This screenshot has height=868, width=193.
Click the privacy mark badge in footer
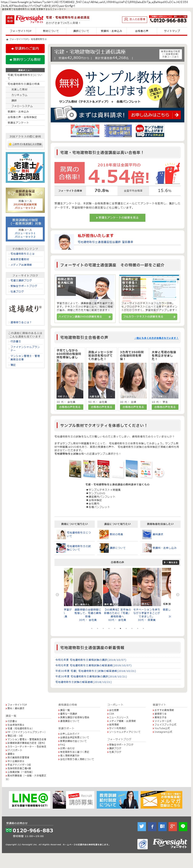pyautogui.click(x=143, y=844)
